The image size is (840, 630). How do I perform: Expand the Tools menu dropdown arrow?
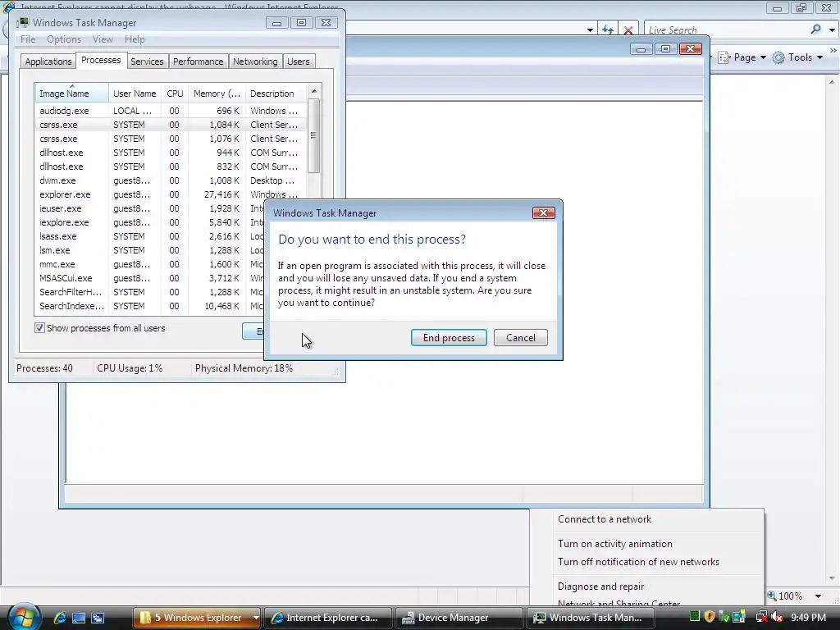click(819, 57)
